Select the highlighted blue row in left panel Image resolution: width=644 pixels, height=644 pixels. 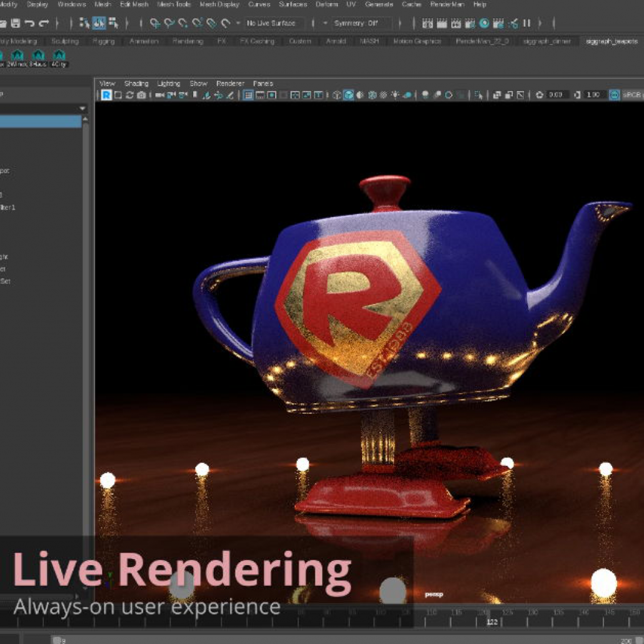[40, 121]
